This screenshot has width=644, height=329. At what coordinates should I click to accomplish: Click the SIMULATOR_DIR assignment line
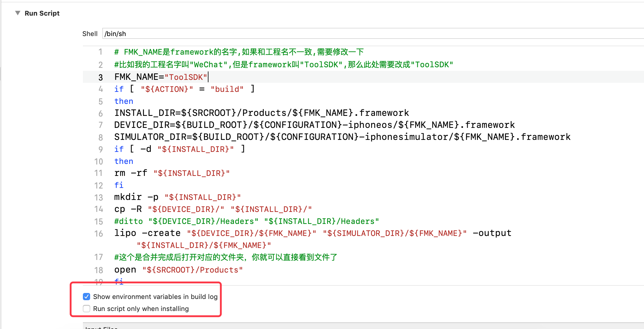(x=342, y=137)
